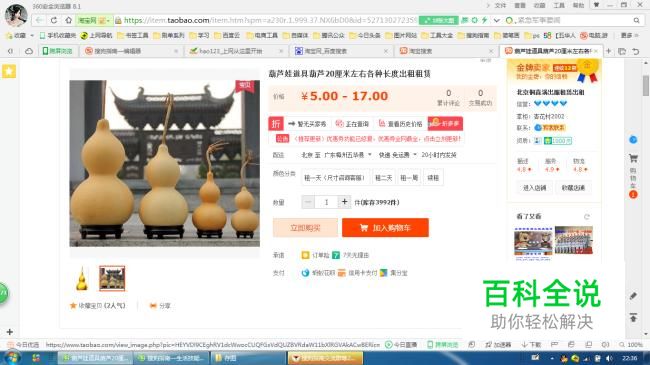The height and width of the screenshot is (365, 650).
Task: Click the yellow star favorites sidebar icon
Action: [9, 71]
